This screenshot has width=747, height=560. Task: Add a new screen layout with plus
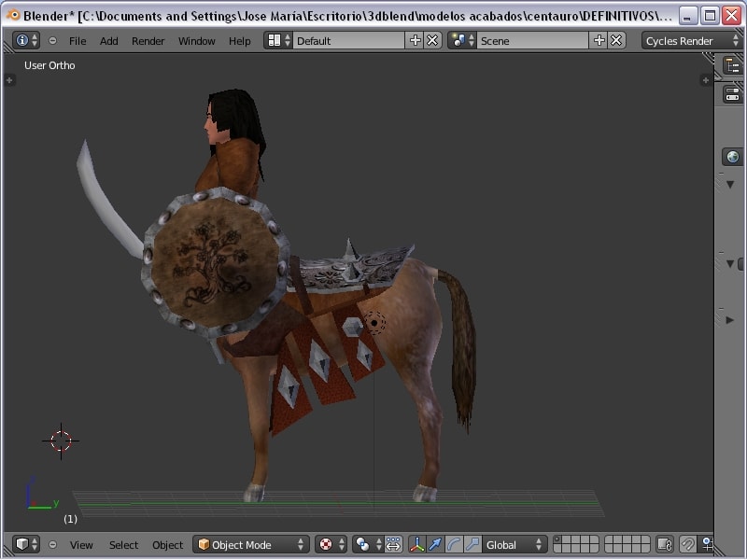pos(416,40)
